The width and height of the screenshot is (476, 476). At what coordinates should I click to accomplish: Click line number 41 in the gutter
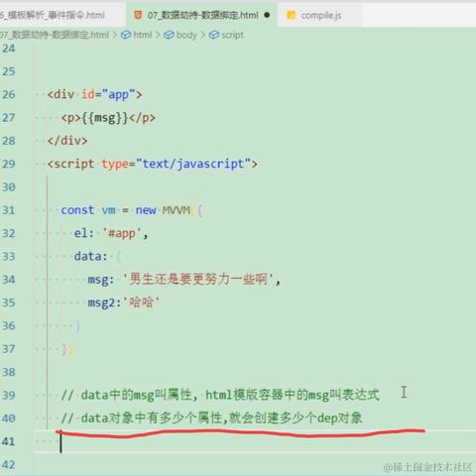pyautogui.click(x=9, y=441)
